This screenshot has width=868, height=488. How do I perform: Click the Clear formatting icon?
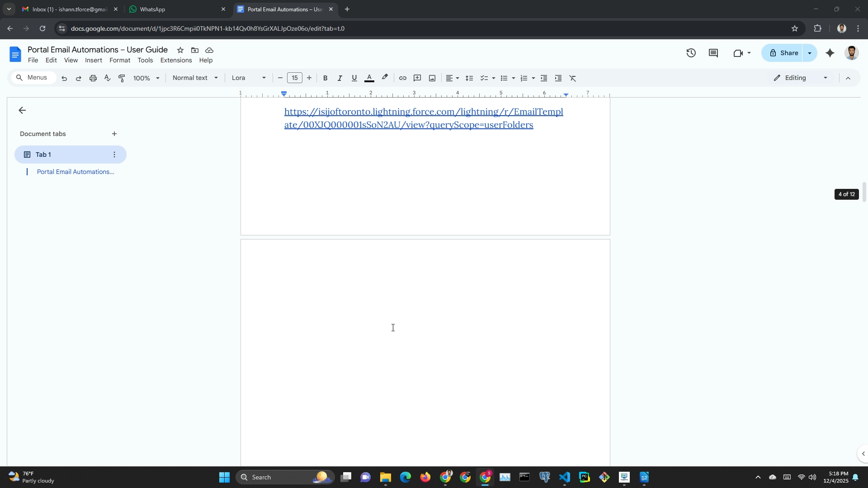click(x=573, y=78)
